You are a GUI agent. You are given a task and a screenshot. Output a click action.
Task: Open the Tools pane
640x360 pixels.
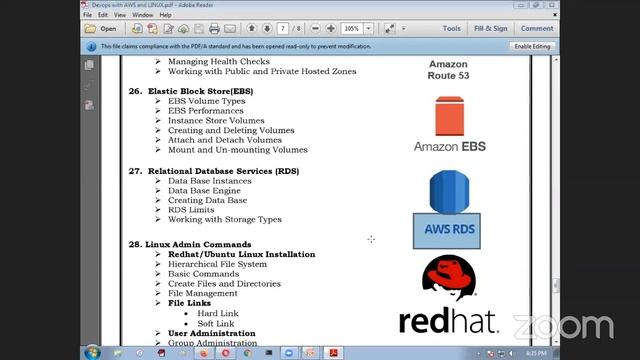(451, 29)
